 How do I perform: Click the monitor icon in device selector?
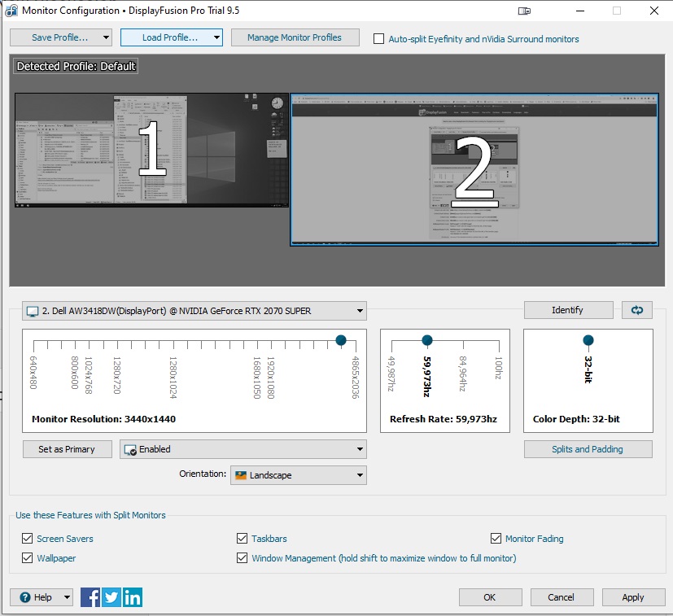[x=33, y=311]
